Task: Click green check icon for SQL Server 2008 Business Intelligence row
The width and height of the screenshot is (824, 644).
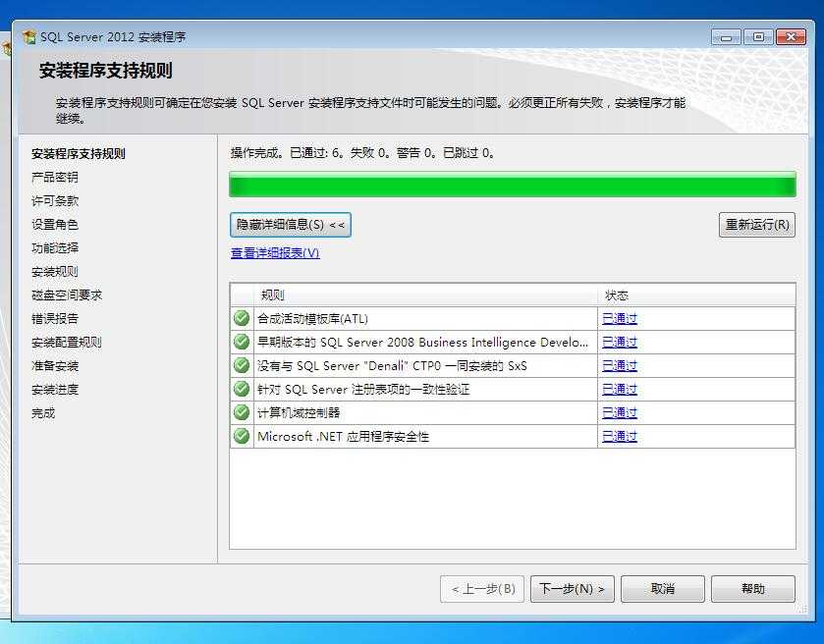Action: click(x=242, y=342)
